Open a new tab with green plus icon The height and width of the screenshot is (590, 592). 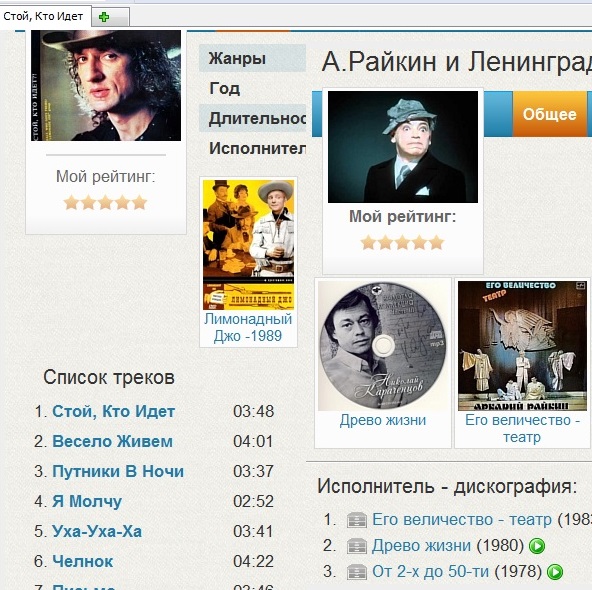coord(104,17)
